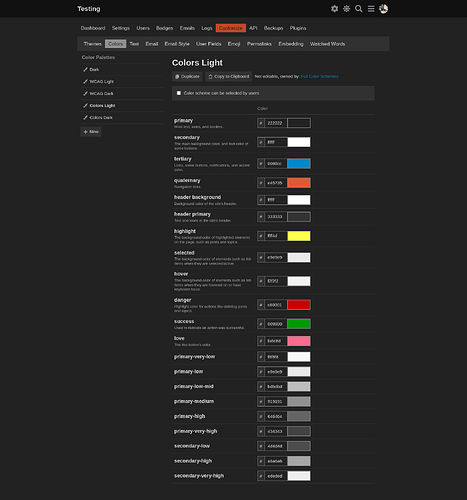467x500 pixels.
Task: Click the primary-very-high hex input
Action: pyautogui.click(x=276, y=431)
